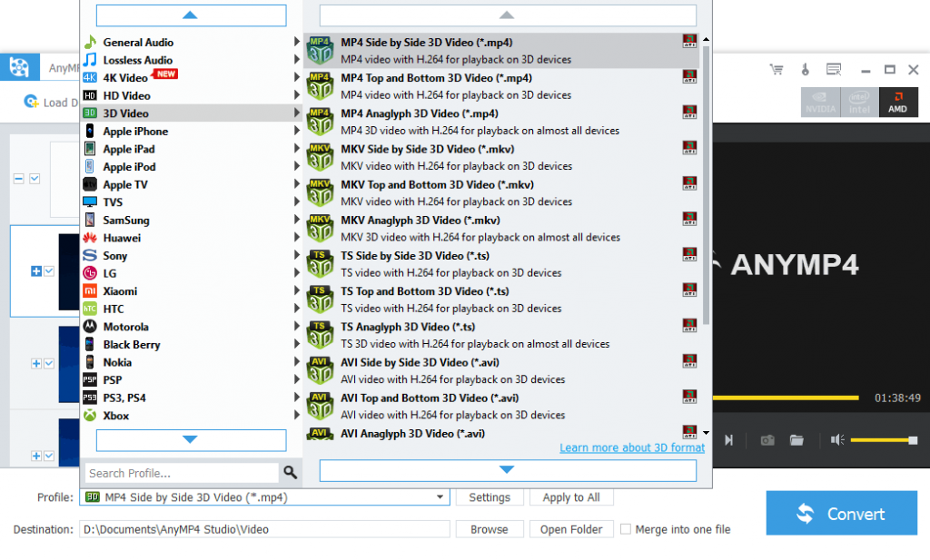930x560 pixels.
Task: Click the Search Profile input field
Action: click(x=177, y=473)
